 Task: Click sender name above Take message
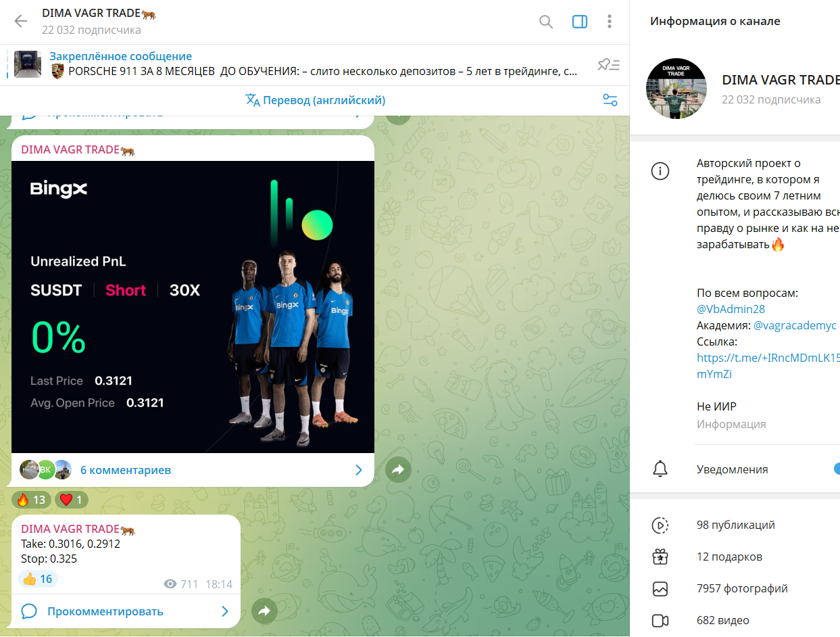(78, 529)
